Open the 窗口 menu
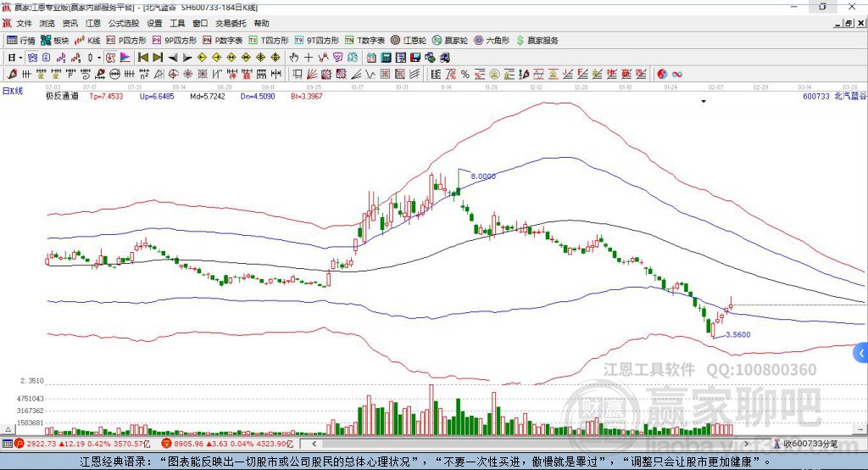This screenshot has width=868, height=470. point(200,23)
